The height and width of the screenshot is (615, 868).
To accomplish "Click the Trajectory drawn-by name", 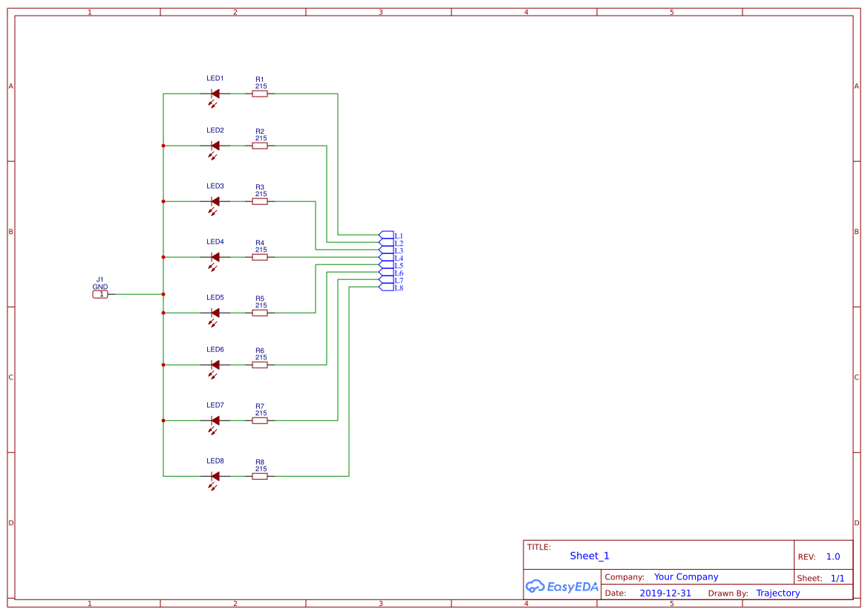I will (x=777, y=593).
